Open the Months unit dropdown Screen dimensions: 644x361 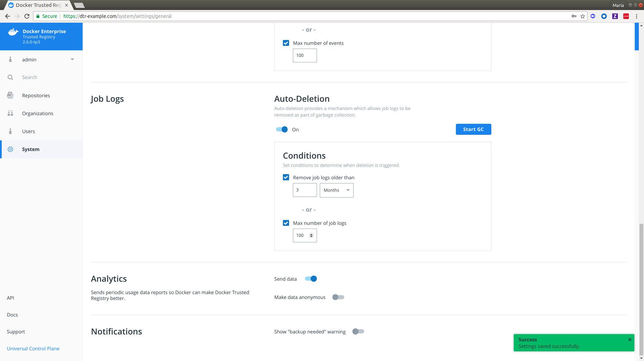(x=336, y=190)
